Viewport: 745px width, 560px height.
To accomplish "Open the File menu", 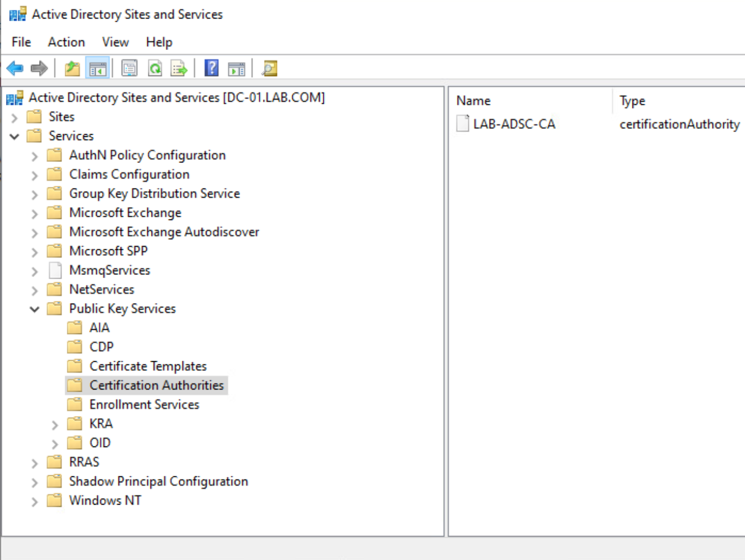I will [20, 42].
